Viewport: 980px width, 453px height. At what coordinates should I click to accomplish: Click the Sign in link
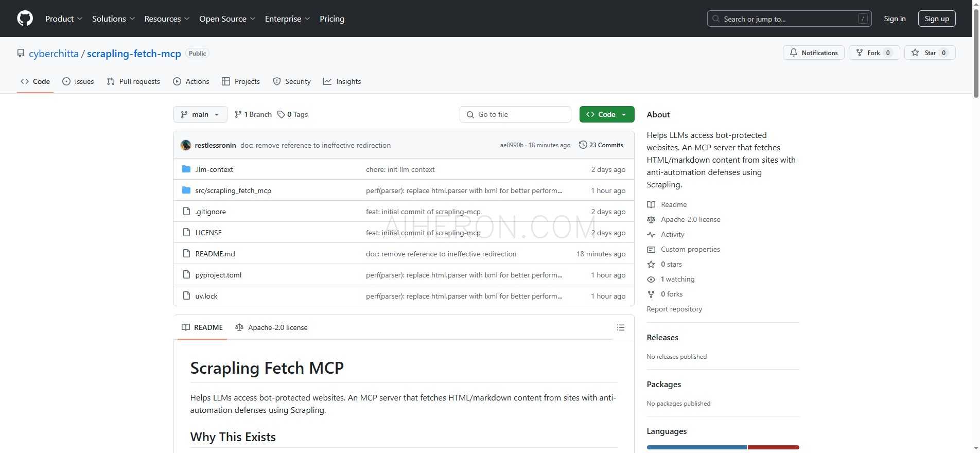point(895,19)
